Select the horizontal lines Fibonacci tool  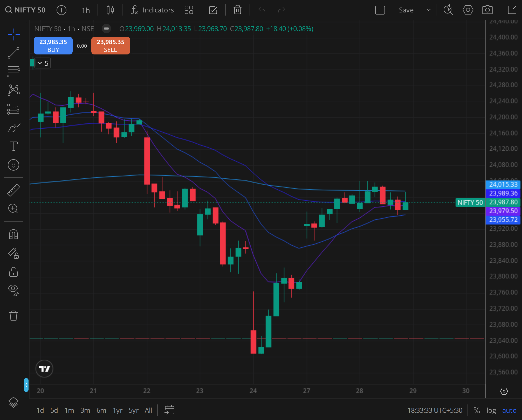click(13, 72)
